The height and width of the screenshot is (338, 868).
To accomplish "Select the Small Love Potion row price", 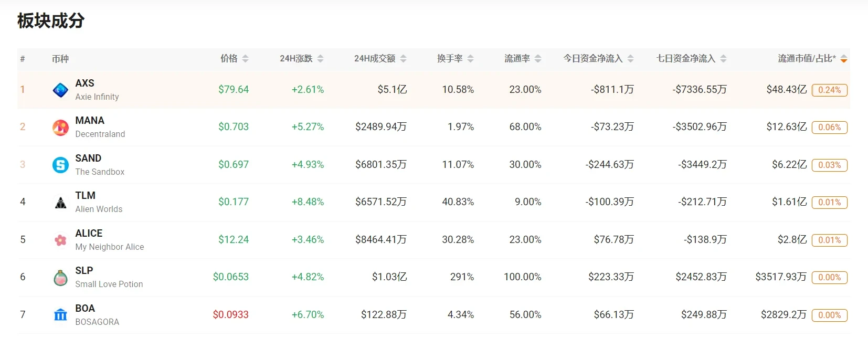I will [230, 277].
